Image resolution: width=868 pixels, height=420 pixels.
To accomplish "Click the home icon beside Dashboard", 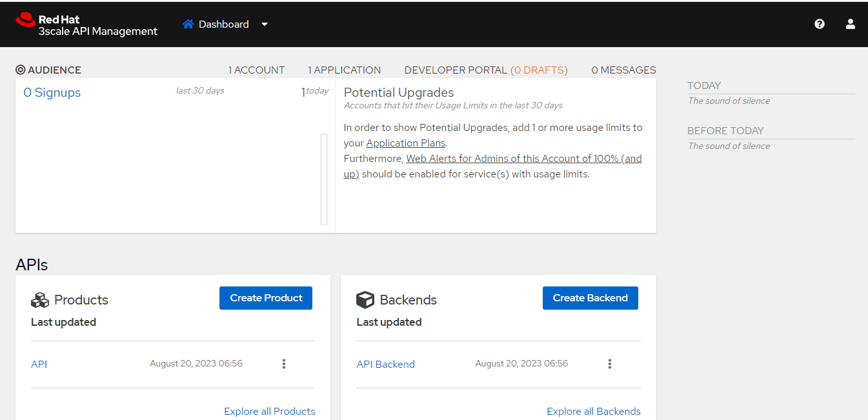I will click(188, 24).
